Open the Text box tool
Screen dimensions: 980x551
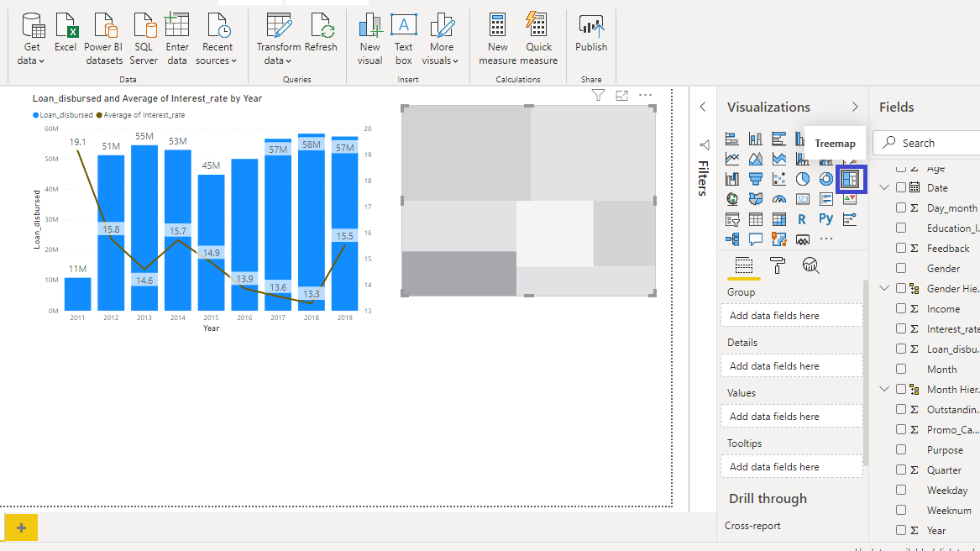(x=404, y=39)
